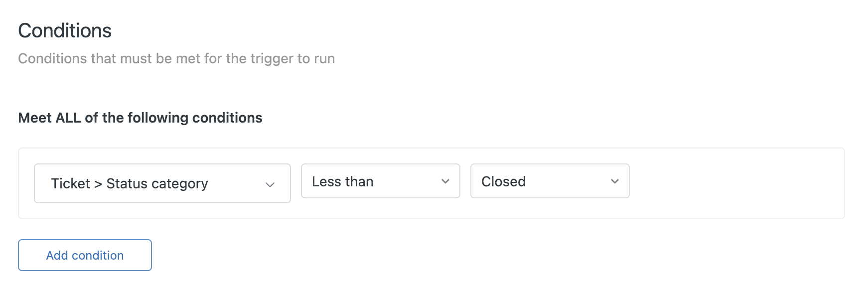The width and height of the screenshot is (868, 288).
Task: Click empty space in the condition row box
Action: pos(736,183)
